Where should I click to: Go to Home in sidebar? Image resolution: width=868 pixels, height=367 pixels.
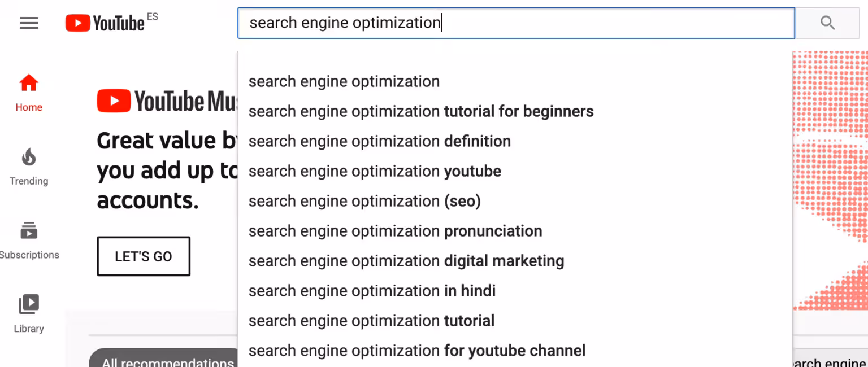point(29,93)
